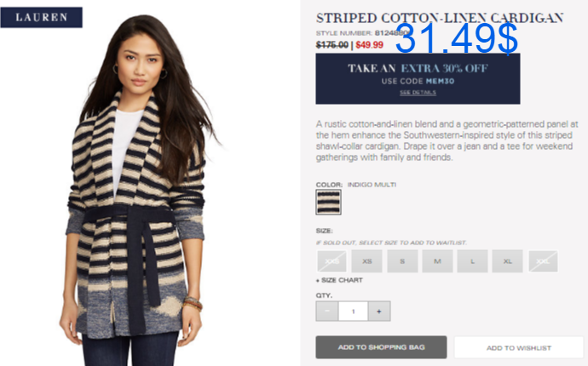Select size XL
Image resolution: width=588 pixels, height=366 pixels.
coord(507,261)
